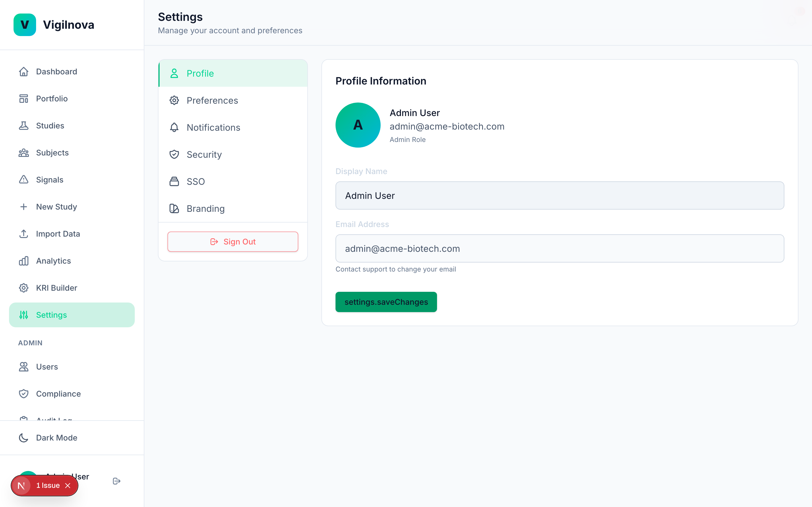
Task: Open the Import Data tool
Action: point(58,234)
